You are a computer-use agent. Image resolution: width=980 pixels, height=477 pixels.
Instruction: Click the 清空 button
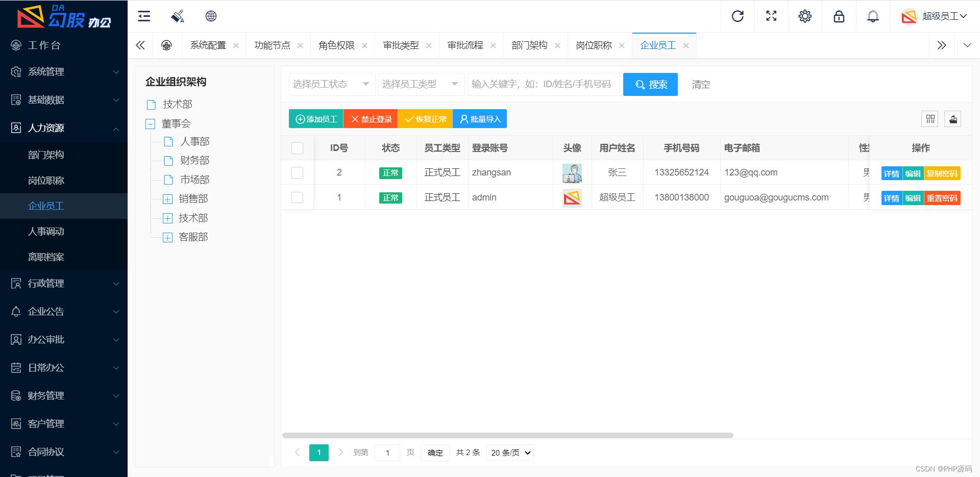[x=701, y=85]
